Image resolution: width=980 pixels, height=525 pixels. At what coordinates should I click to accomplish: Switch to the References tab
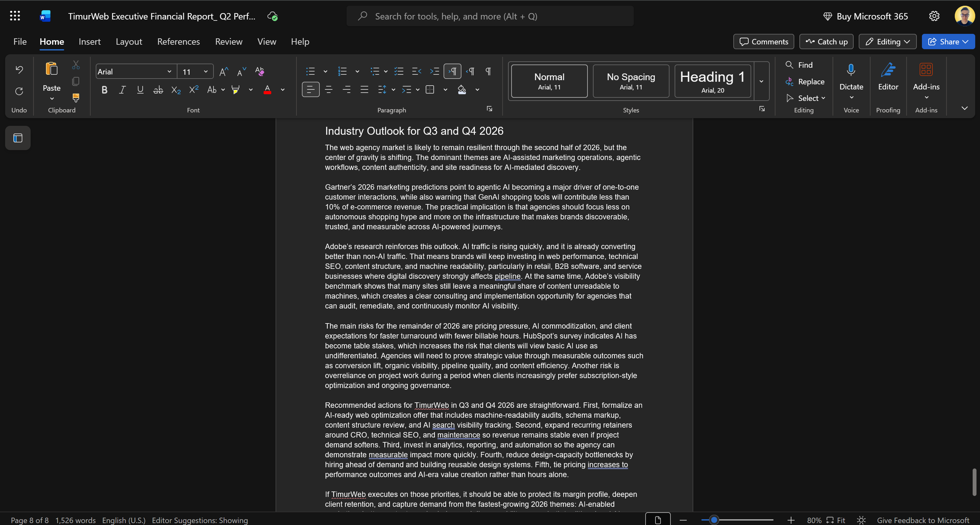coord(178,42)
